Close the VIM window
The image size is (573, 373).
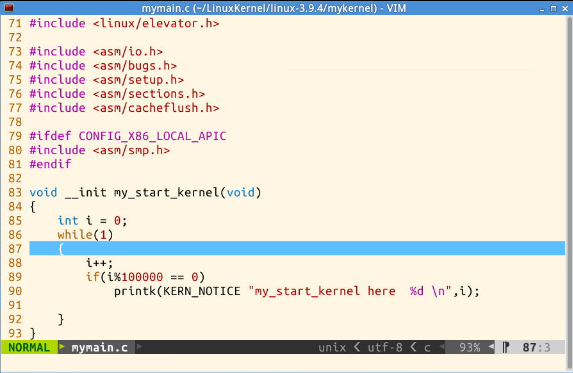[565, 8]
